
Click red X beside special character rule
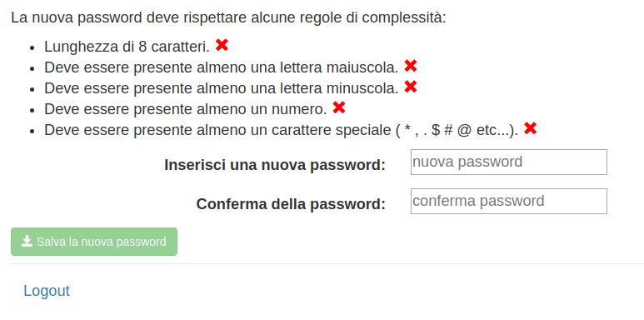[x=530, y=128]
